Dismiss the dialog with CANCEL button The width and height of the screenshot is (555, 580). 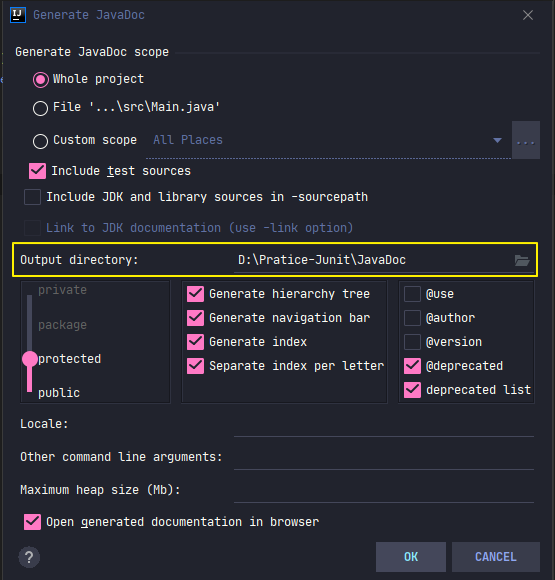496,557
